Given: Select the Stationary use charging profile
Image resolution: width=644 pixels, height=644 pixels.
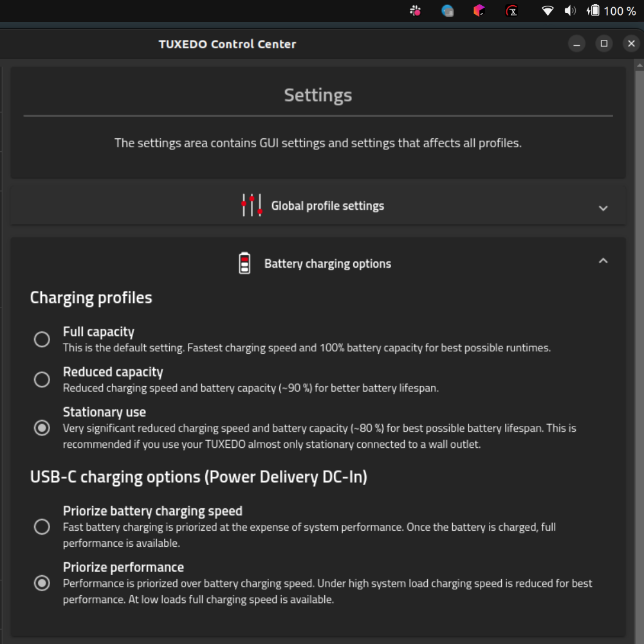Looking at the screenshot, I should pos(42,427).
